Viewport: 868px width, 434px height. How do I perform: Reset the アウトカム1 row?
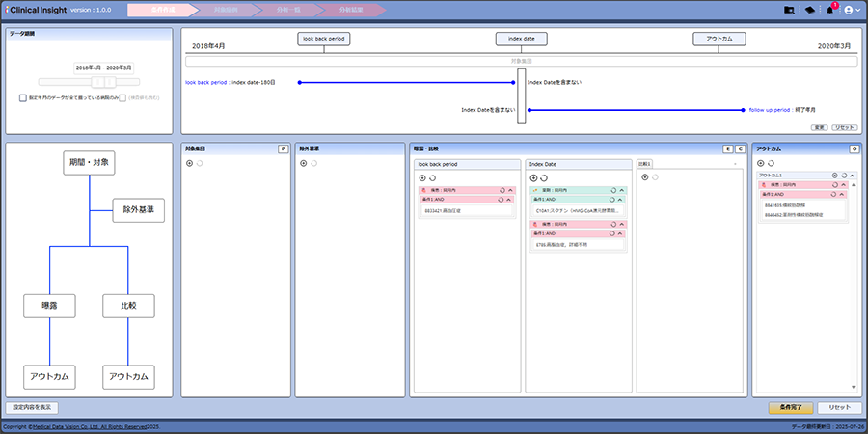point(844,175)
